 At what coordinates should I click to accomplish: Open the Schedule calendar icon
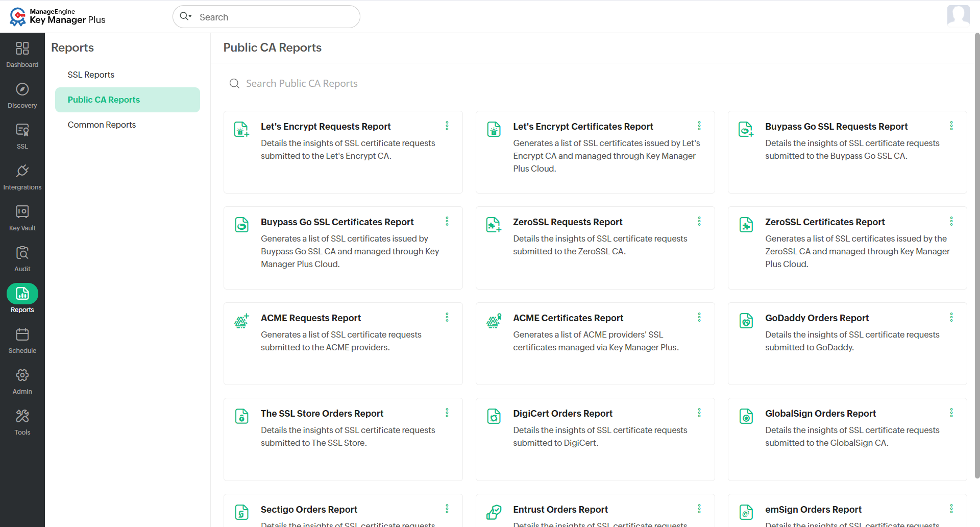(22, 334)
